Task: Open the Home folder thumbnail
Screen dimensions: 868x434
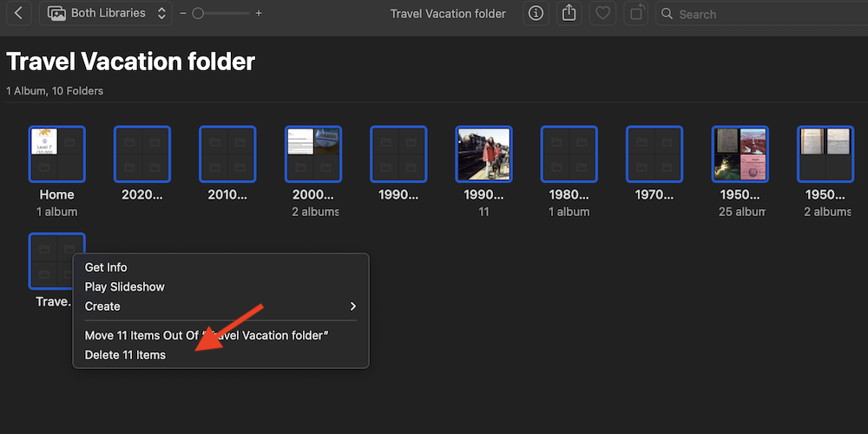Action: 56,155
